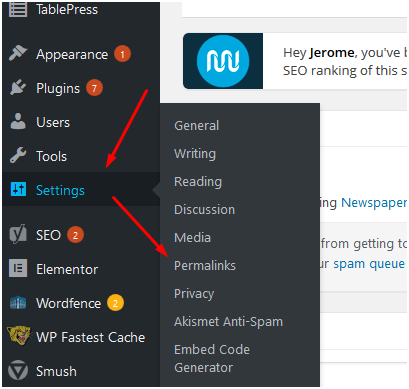
Task: Click the Newspaper link
Action: pos(374,203)
